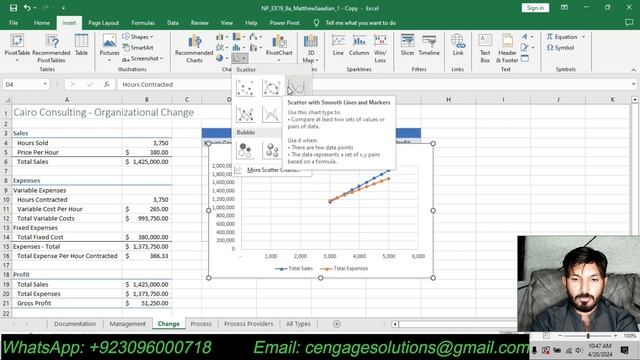The height and width of the screenshot is (360, 640).
Task: Click the Save icon in title bar
Action: click(x=13, y=8)
